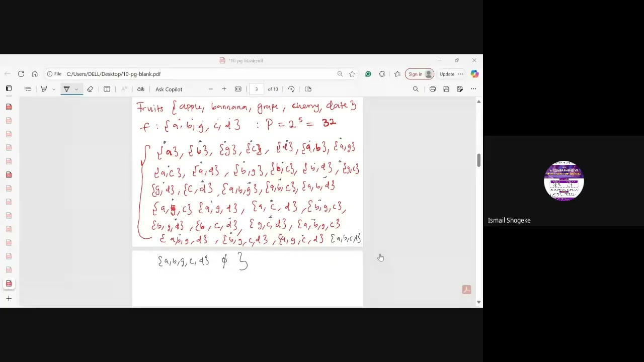The width and height of the screenshot is (644, 362).
Task: Click the 'of 10' page count text
Action: coord(273,89)
